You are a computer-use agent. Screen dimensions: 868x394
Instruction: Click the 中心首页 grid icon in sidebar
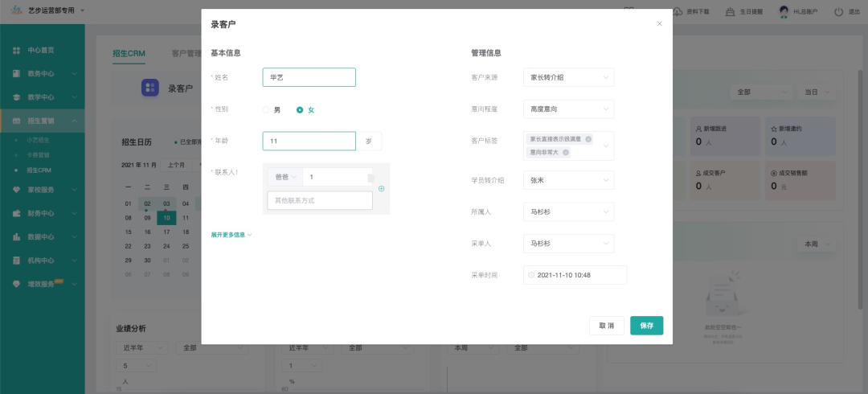coord(17,51)
